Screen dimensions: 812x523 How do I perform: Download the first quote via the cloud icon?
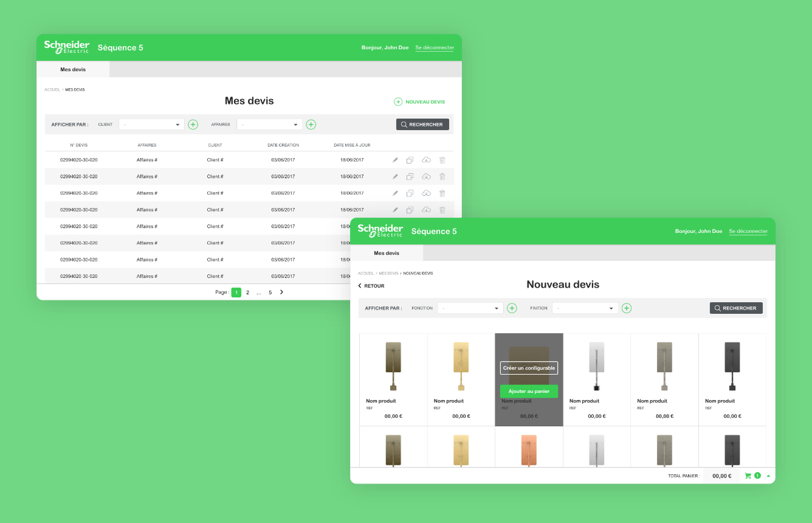(x=426, y=160)
